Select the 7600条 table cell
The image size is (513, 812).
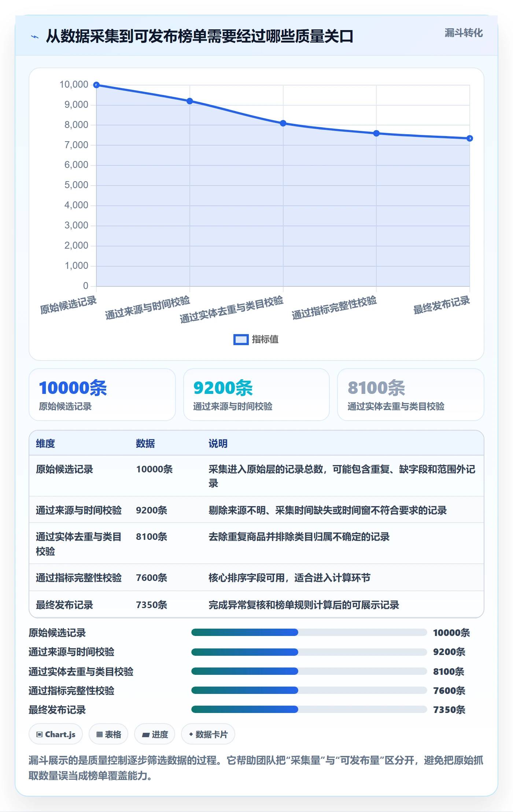click(x=152, y=578)
